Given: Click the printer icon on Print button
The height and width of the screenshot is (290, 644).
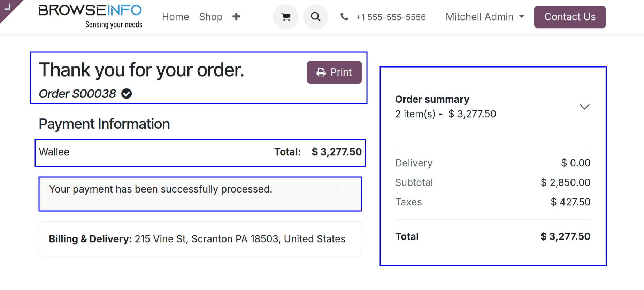Looking at the screenshot, I should 321,72.
